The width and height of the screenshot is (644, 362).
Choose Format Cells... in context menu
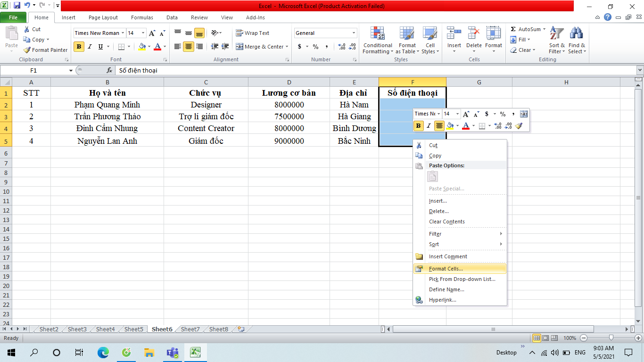[460, 269]
